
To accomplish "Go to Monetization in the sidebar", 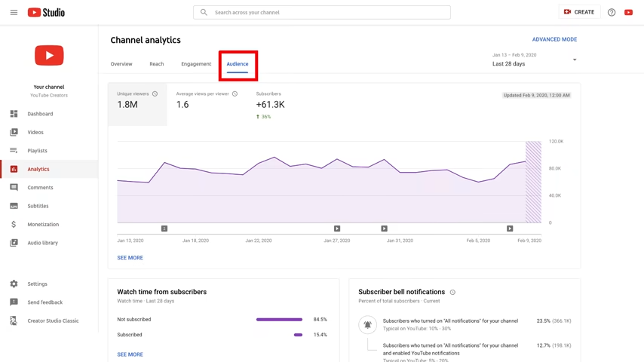I will point(43,225).
